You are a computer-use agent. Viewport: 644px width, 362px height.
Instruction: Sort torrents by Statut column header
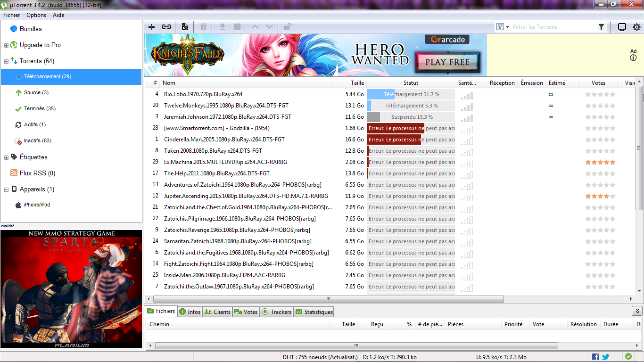point(411,82)
